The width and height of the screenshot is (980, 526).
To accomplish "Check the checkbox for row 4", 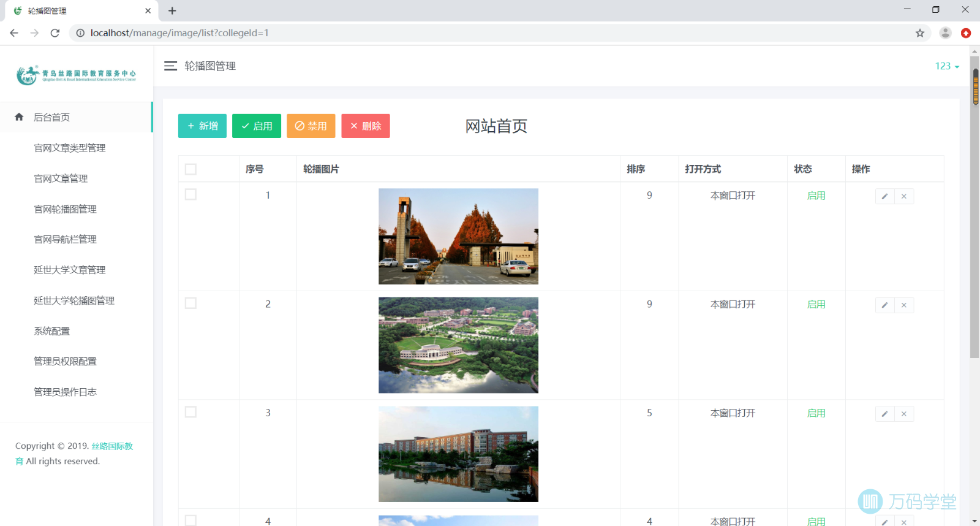I will 190,520.
